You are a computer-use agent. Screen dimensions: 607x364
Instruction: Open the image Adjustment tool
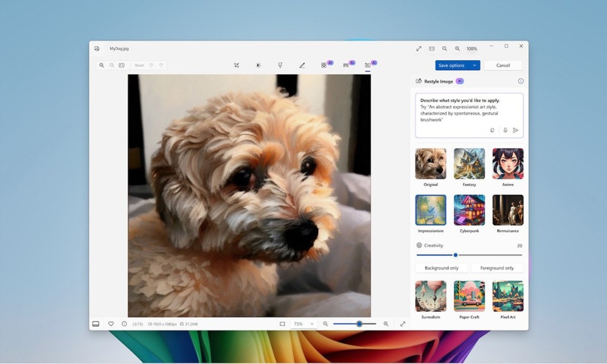[257, 65]
